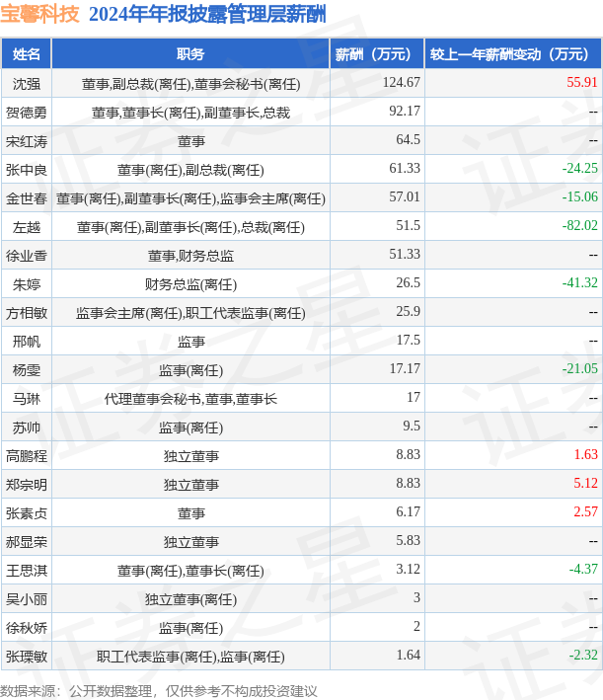The width and height of the screenshot is (603, 700).
Task: Click the 数据来源 footer disclaimer text
Action: point(159,691)
